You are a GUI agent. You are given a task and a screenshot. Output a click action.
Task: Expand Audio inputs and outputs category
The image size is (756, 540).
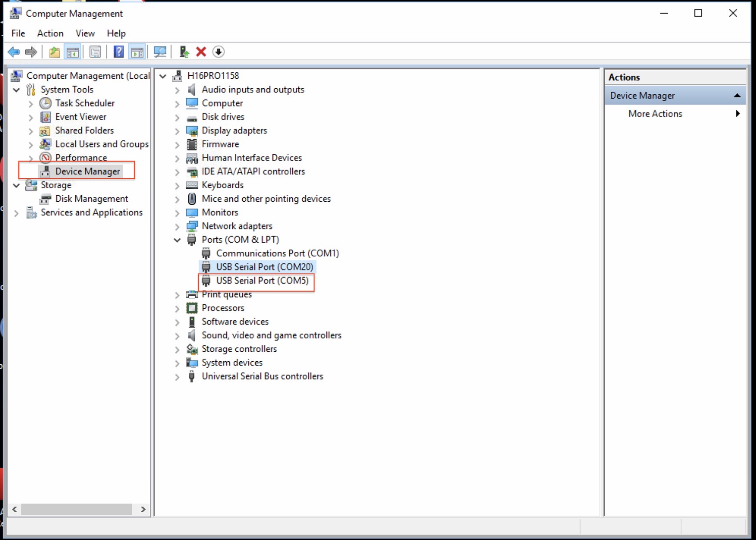pos(177,90)
